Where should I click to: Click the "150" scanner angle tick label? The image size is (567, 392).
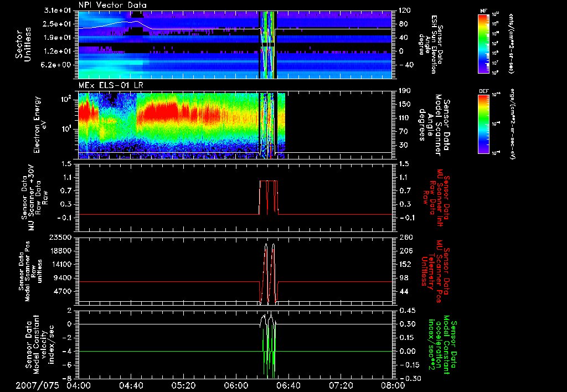tap(405, 105)
